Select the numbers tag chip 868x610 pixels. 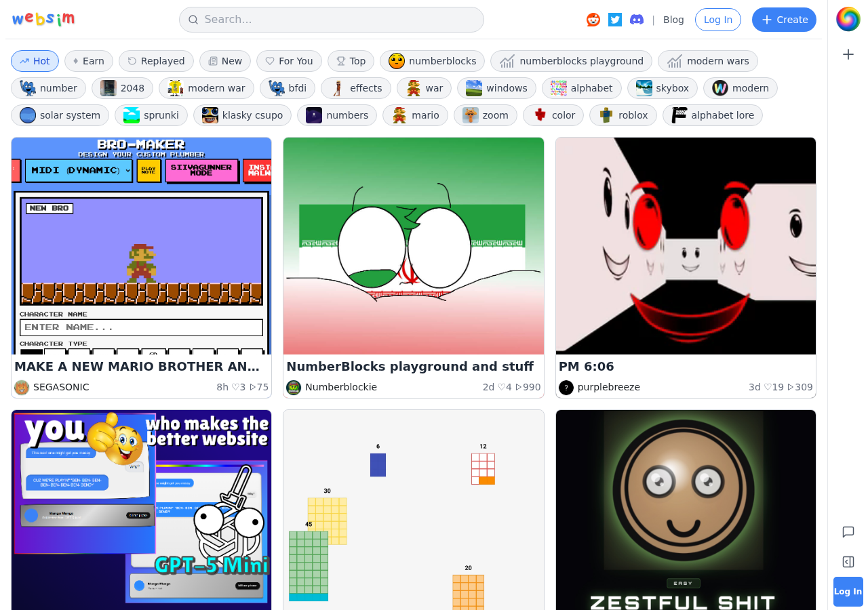[x=337, y=115]
